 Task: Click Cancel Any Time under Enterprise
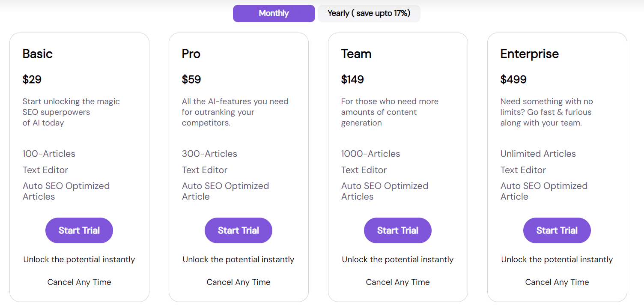557,282
